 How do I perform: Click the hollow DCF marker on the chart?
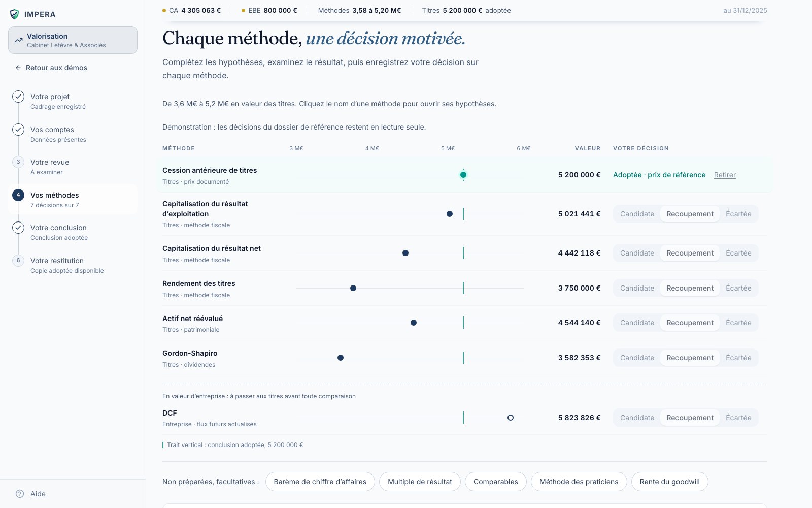[511, 418]
